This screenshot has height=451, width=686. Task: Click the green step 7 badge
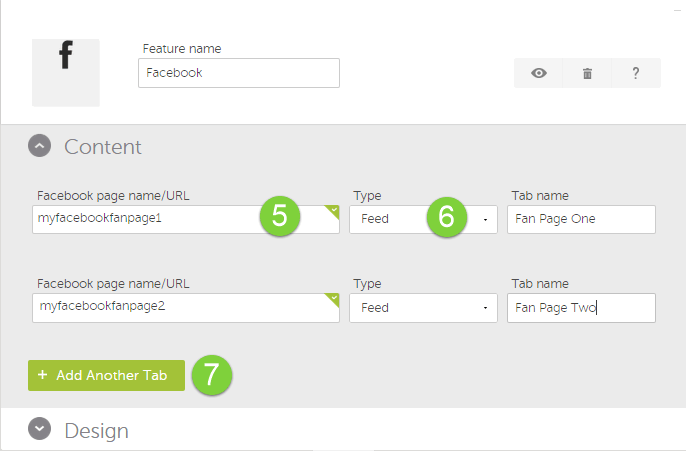pyautogui.click(x=211, y=375)
